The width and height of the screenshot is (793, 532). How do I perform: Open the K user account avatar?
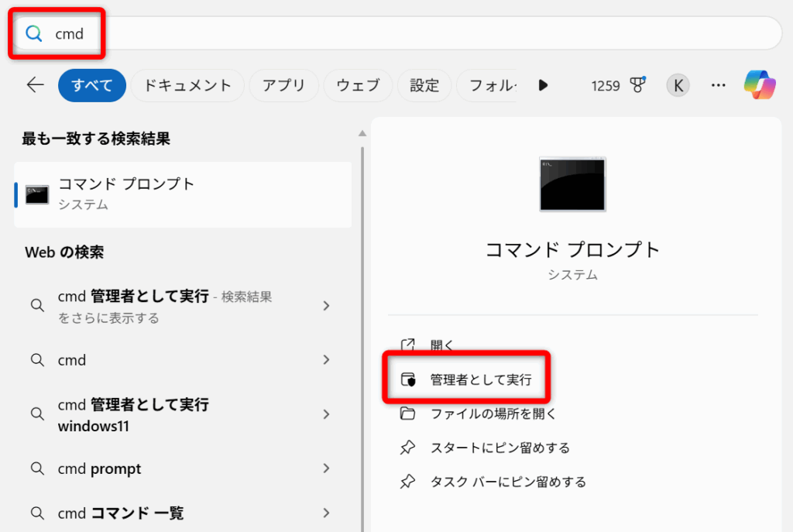[x=678, y=85]
